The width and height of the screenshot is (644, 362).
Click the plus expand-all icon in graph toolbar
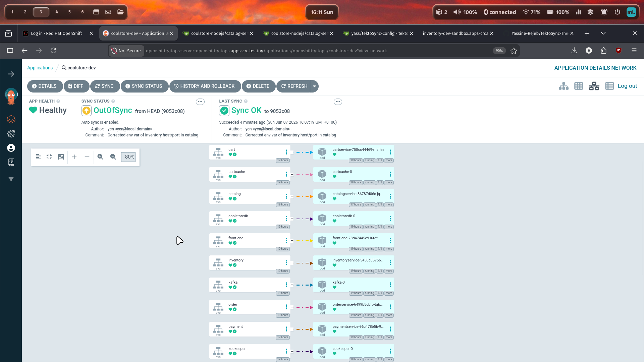(74, 157)
